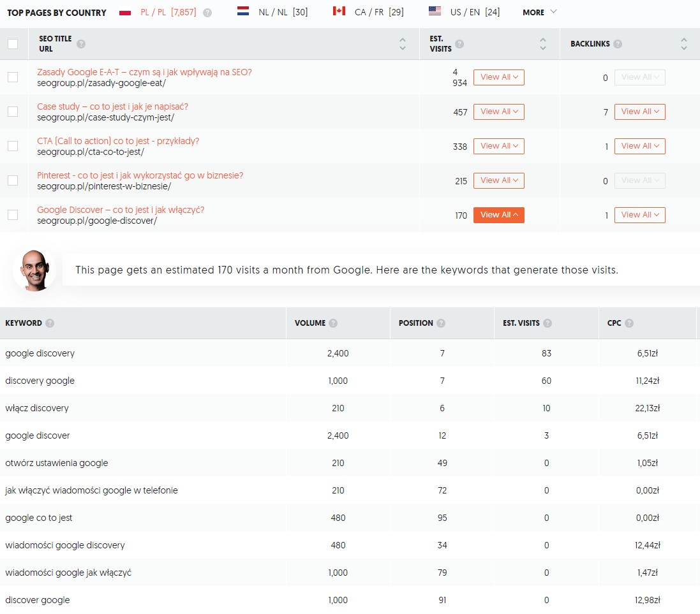
Task: Check the CTA (Call to action) row checkbox
Action: [x=13, y=146]
